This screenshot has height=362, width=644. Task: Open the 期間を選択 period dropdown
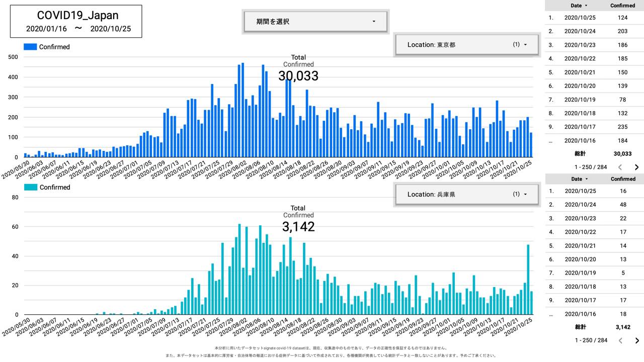point(315,22)
